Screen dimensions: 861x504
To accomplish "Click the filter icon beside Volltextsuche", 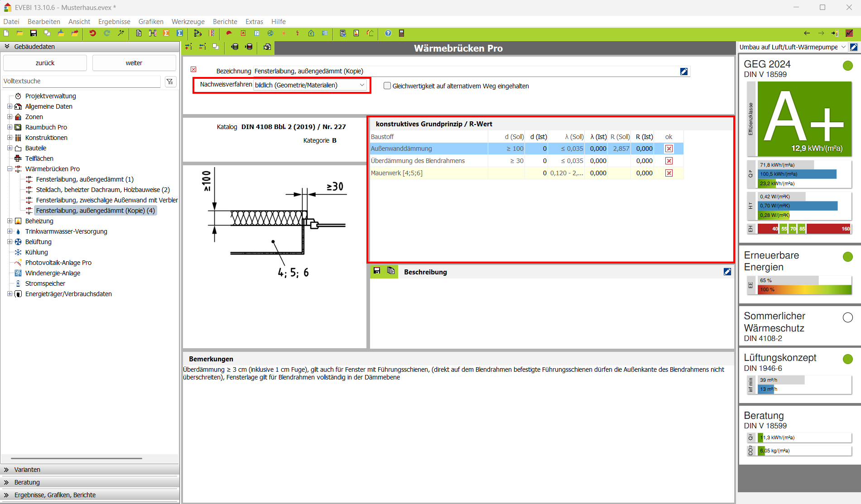I will pyautogui.click(x=170, y=82).
